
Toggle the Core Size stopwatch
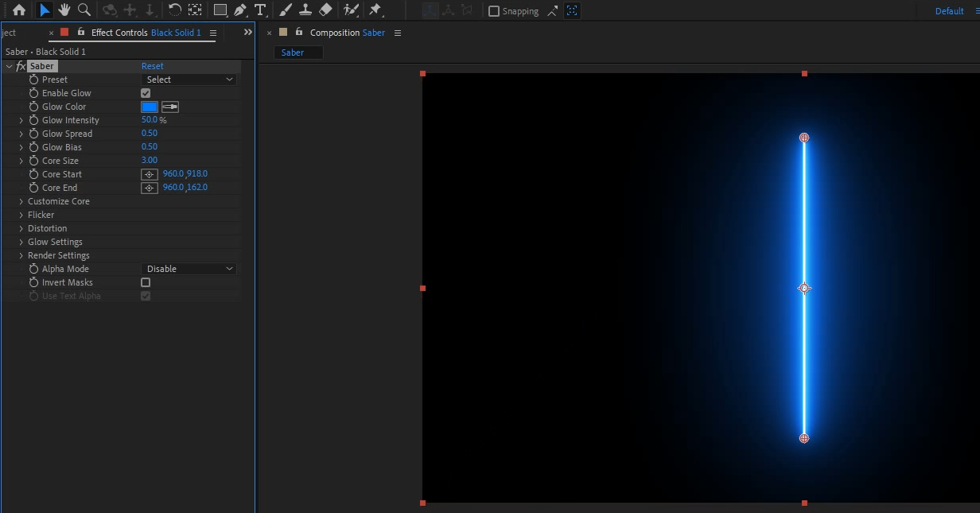point(33,161)
